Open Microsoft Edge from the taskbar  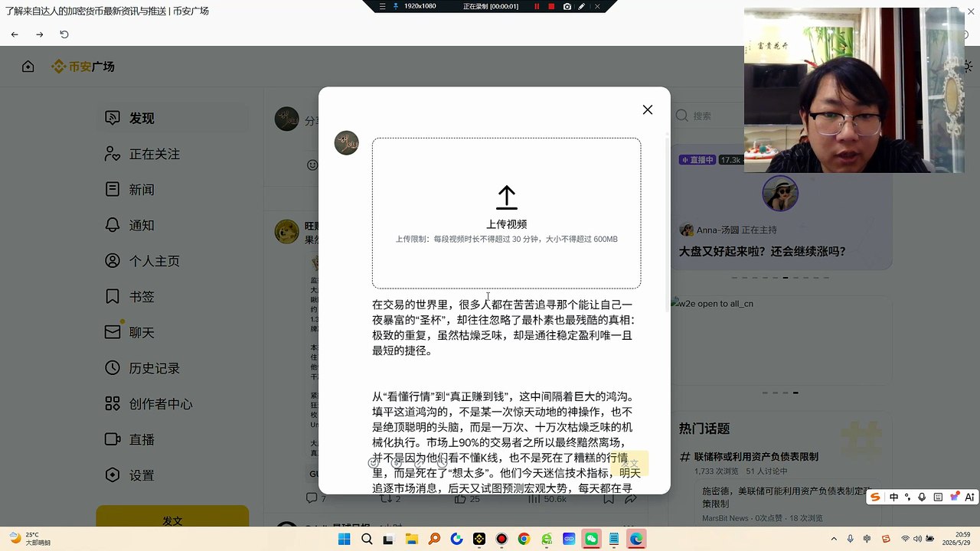click(636, 540)
